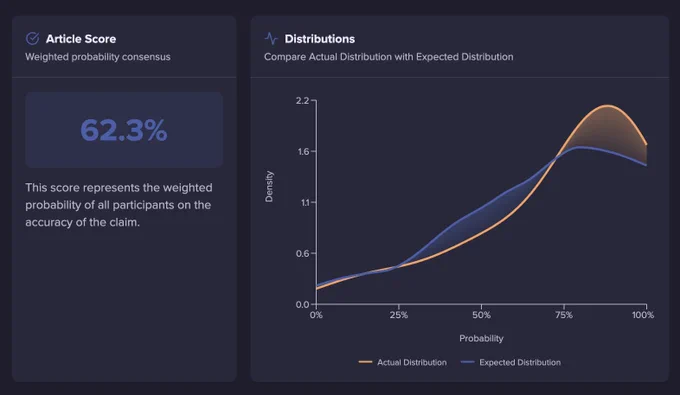Click the 50% x-axis tick label
680x395 pixels.
481,315
